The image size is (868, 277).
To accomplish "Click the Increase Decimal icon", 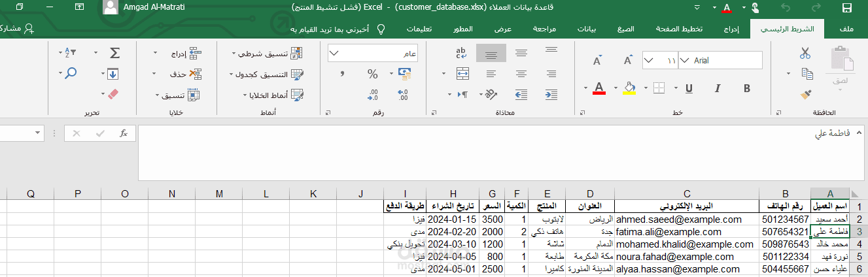I will [402, 95].
